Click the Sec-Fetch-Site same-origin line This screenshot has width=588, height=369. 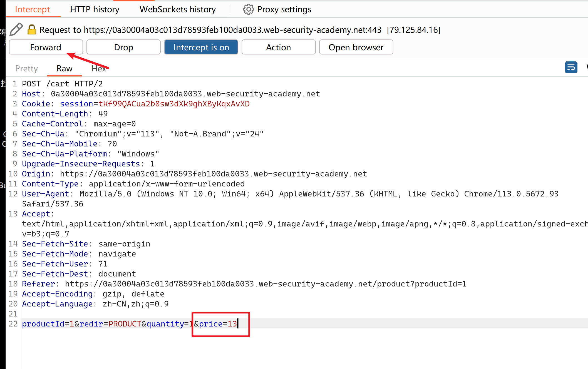pos(86,244)
